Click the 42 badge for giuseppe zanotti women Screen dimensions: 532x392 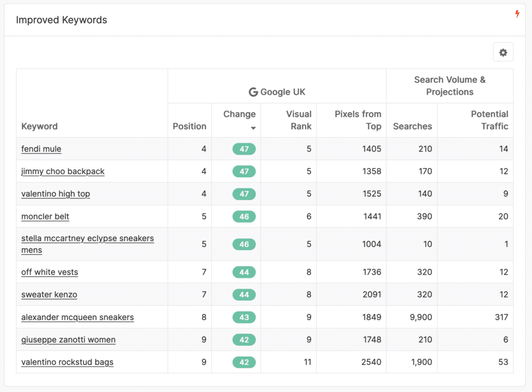pyautogui.click(x=244, y=340)
